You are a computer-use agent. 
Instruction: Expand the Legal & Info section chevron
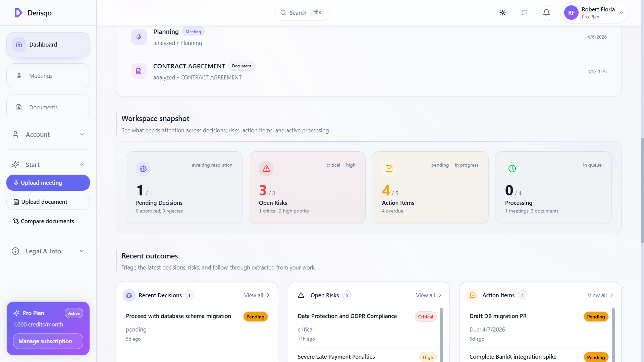pyautogui.click(x=82, y=251)
